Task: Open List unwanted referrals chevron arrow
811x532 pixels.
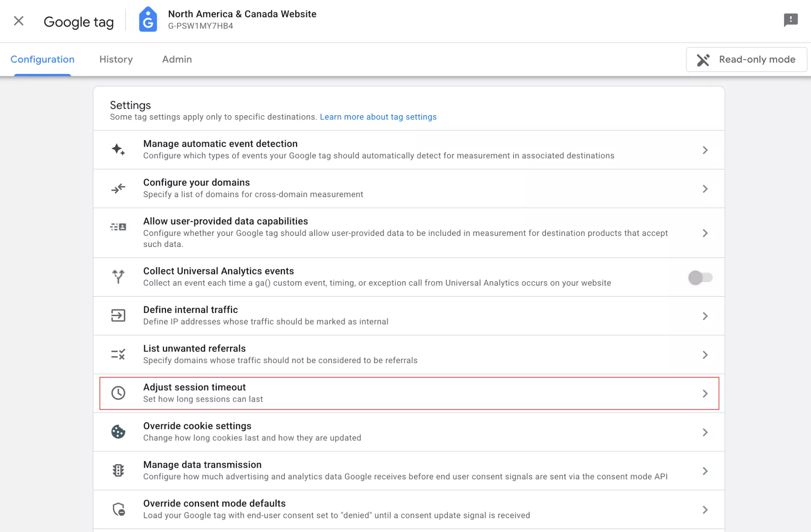Action: click(x=705, y=355)
